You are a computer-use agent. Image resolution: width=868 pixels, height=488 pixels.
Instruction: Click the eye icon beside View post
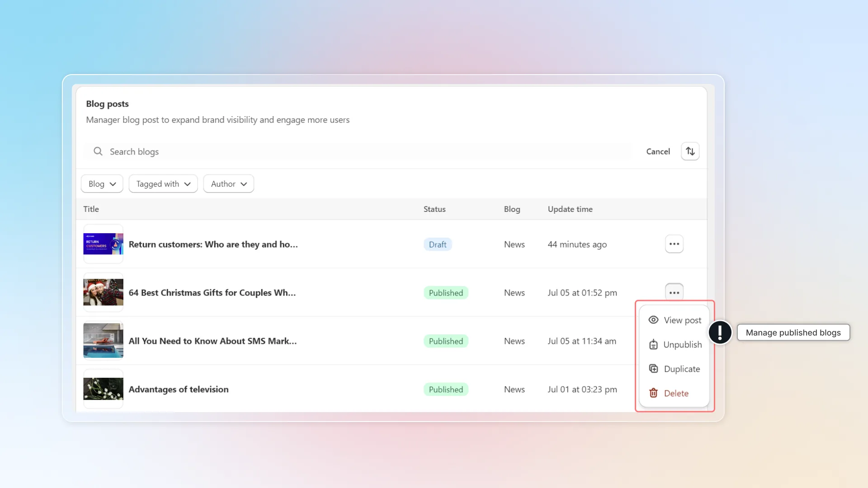coord(653,320)
